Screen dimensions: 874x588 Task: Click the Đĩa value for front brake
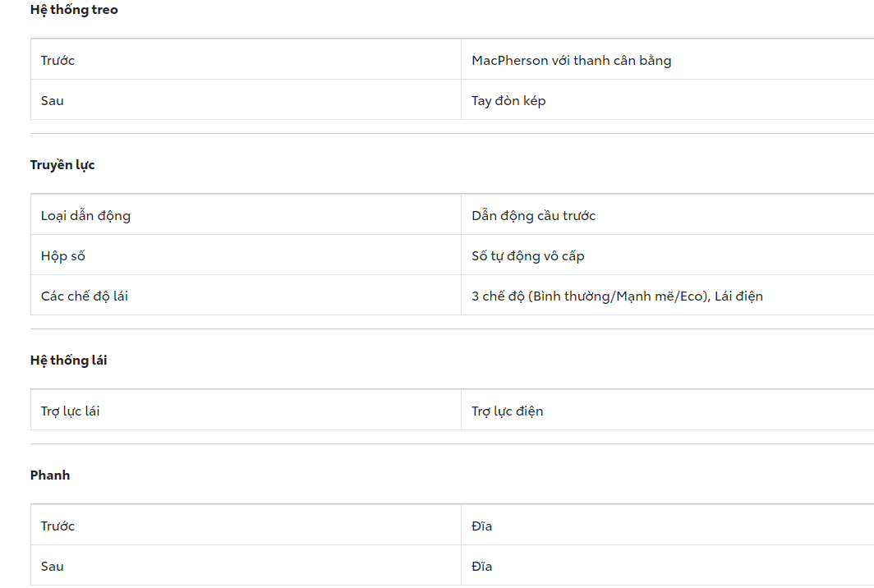(x=481, y=526)
